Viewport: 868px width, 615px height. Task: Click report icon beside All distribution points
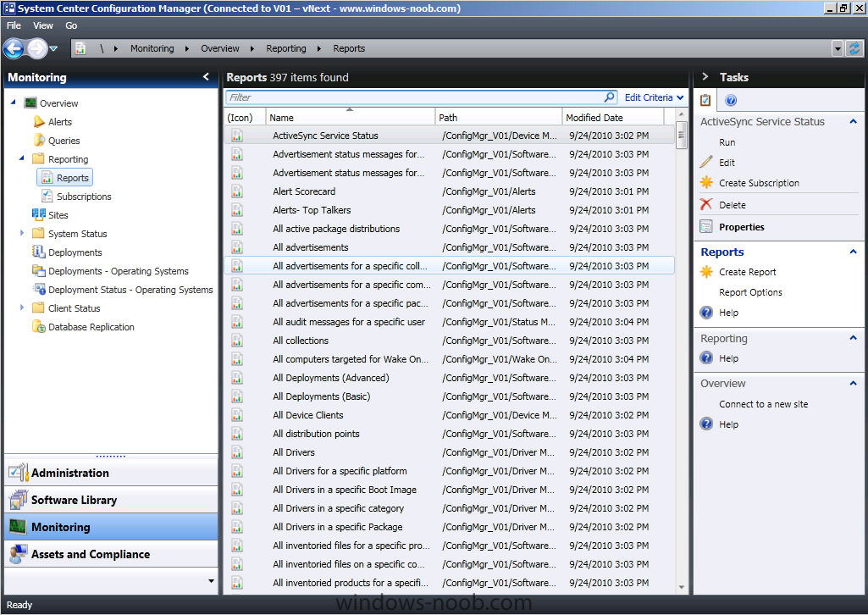(237, 434)
